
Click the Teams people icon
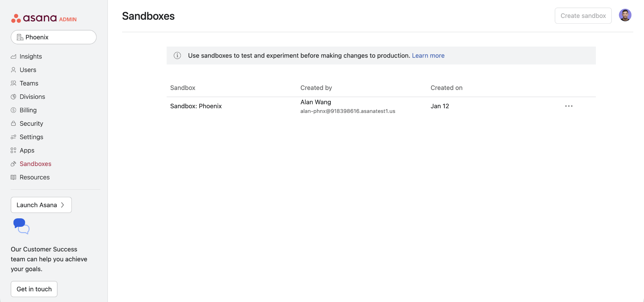click(13, 83)
